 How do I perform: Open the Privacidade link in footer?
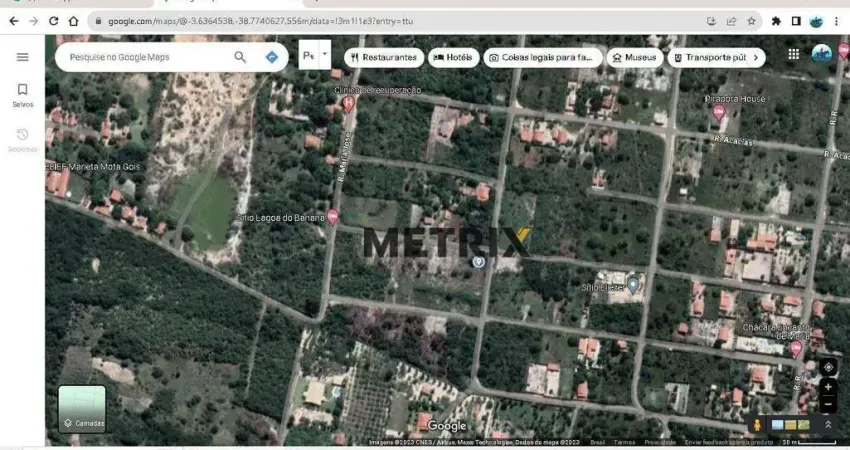[x=660, y=442]
